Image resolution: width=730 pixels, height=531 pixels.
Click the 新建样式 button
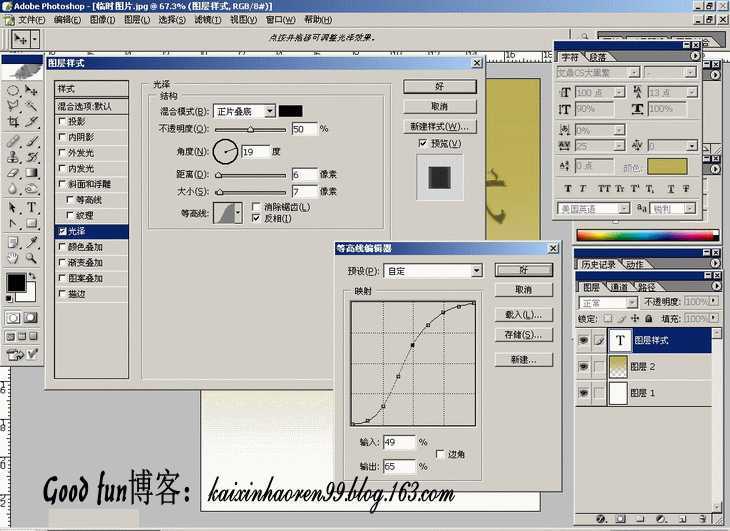pyautogui.click(x=439, y=127)
